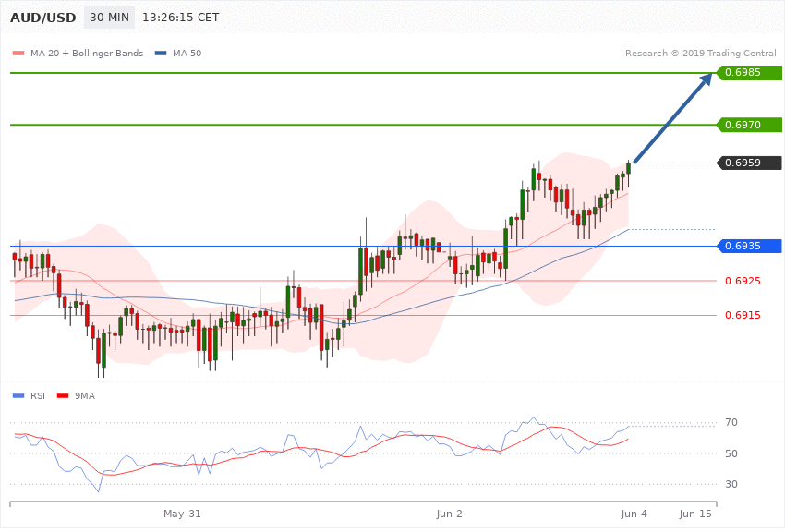Screen dimensions: 785x532
Task: Click the RSI legend blue swatch
Action: coord(18,396)
